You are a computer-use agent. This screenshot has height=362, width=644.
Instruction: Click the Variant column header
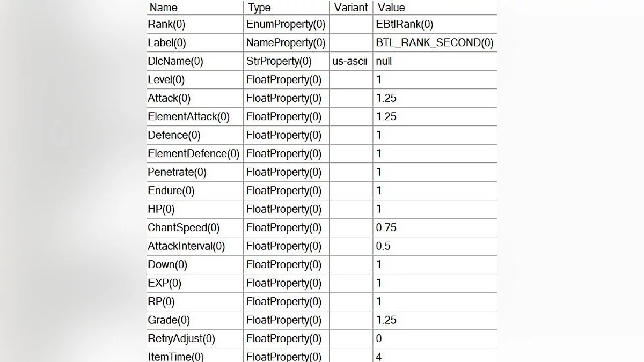pyautogui.click(x=350, y=8)
